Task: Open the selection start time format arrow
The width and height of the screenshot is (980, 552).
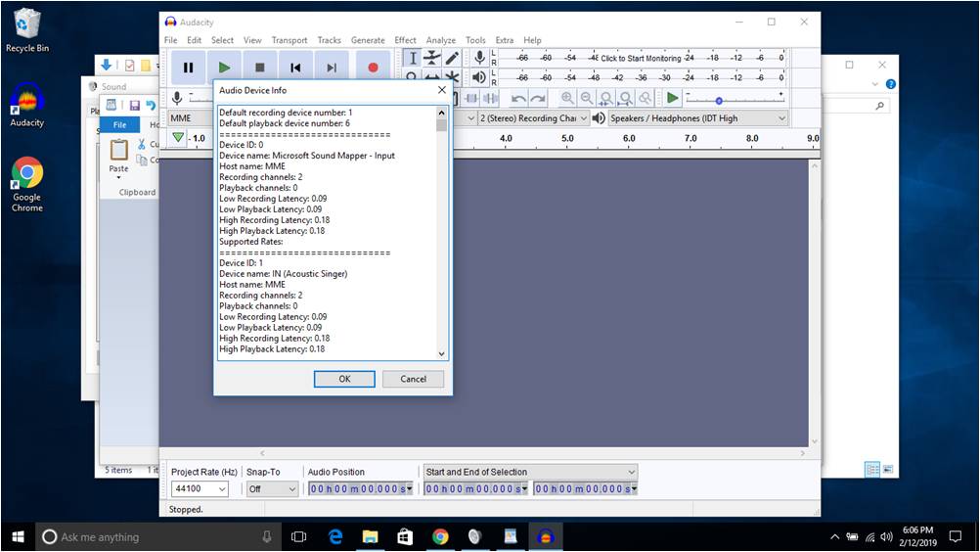Action: (x=525, y=488)
